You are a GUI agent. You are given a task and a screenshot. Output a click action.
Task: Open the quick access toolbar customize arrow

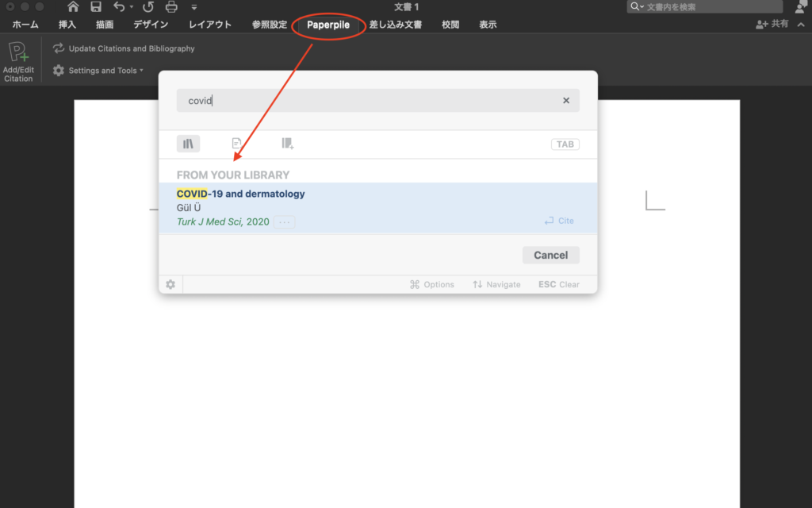pyautogui.click(x=194, y=7)
